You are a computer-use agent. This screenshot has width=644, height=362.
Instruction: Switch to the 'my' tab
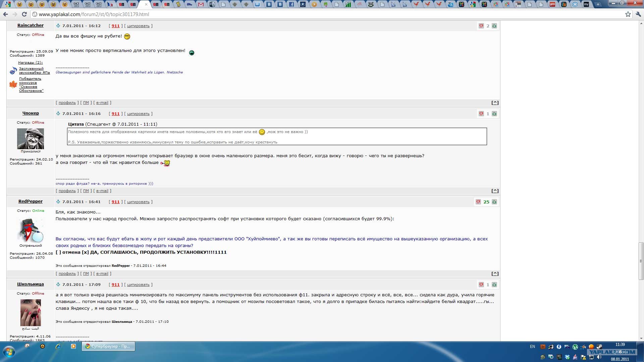pos(586,4)
